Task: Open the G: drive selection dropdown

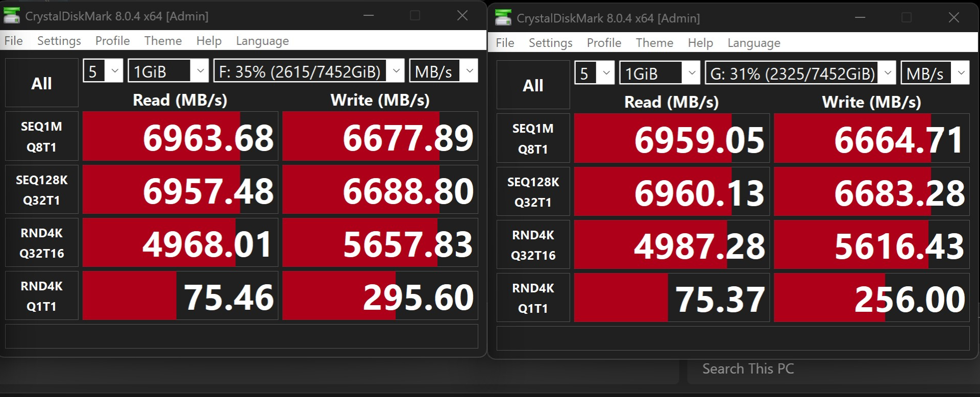Action: tap(800, 73)
